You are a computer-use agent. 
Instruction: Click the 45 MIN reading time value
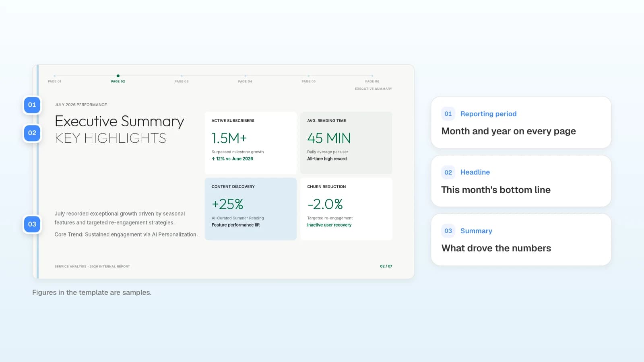pyautogui.click(x=329, y=138)
